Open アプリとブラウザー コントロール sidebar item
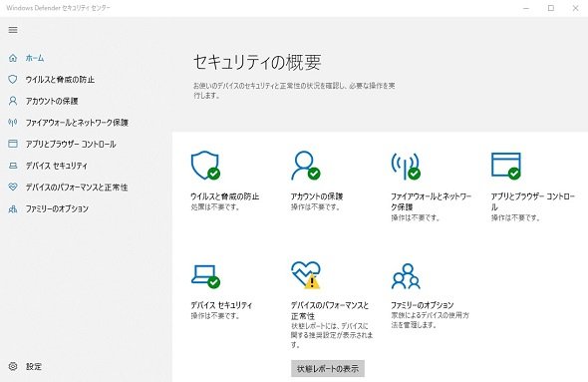Screen dimensions: 588x382 71,144
